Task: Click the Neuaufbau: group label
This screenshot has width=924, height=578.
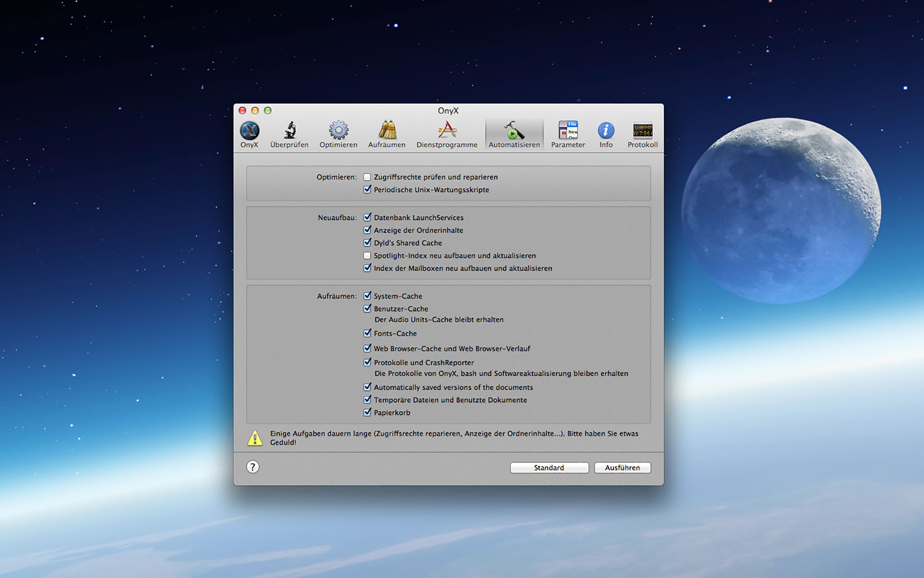Action: 337,217
